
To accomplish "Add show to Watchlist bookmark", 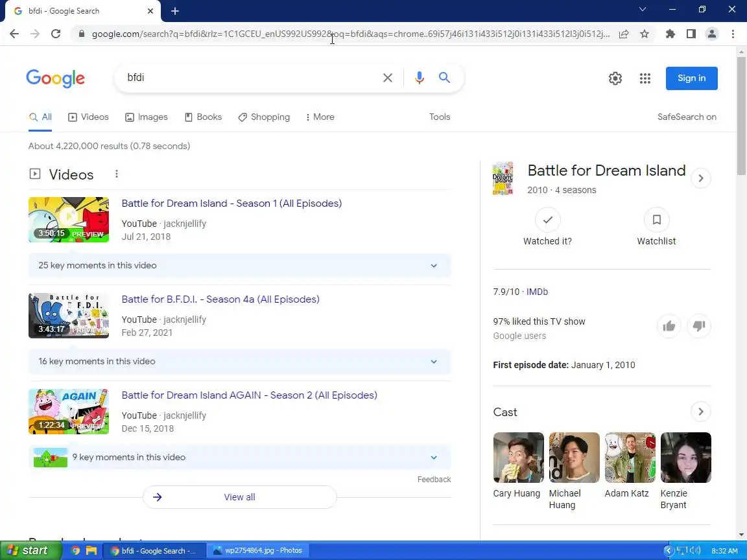I will click(656, 220).
